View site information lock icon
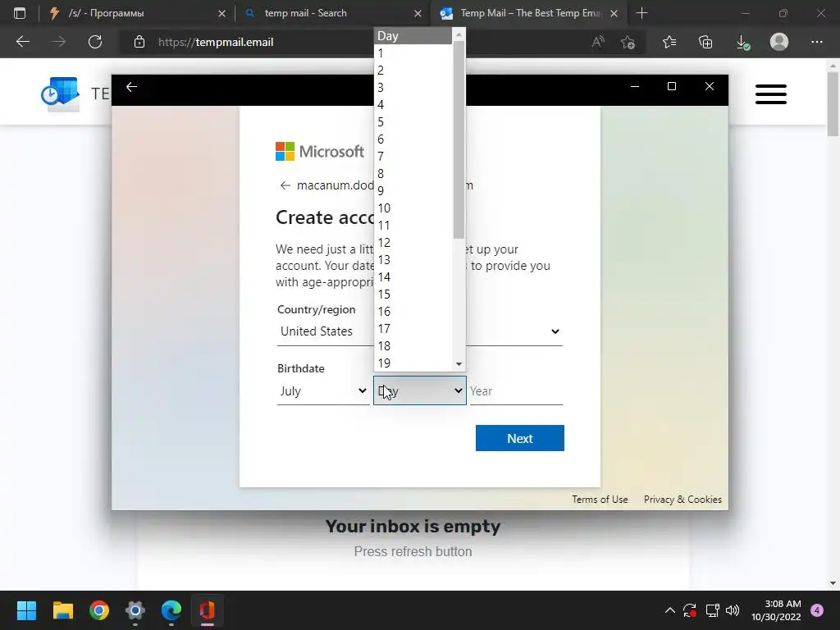The height and width of the screenshot is (630, 840). pos(139,42)
